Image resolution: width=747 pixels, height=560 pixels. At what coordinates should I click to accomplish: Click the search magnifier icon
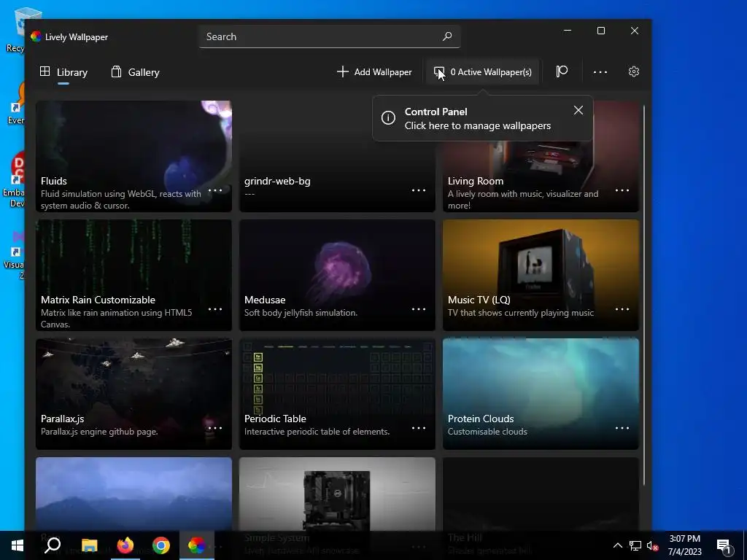447,36
